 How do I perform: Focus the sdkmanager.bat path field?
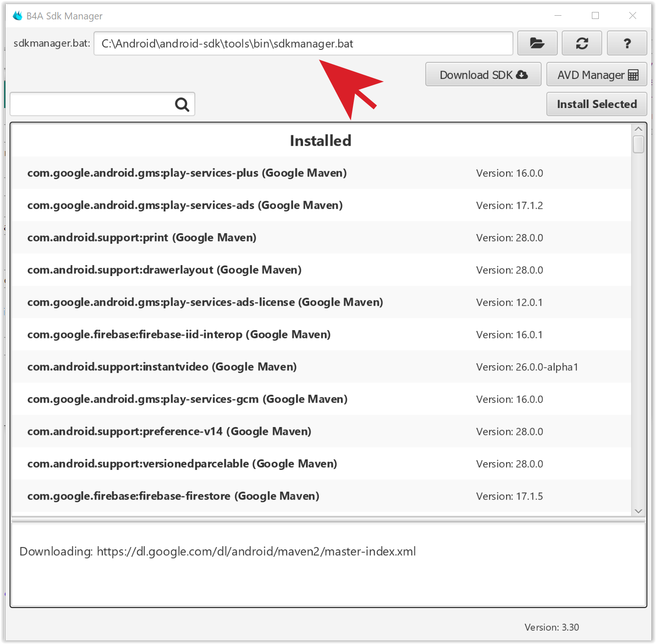pos(303,43)
